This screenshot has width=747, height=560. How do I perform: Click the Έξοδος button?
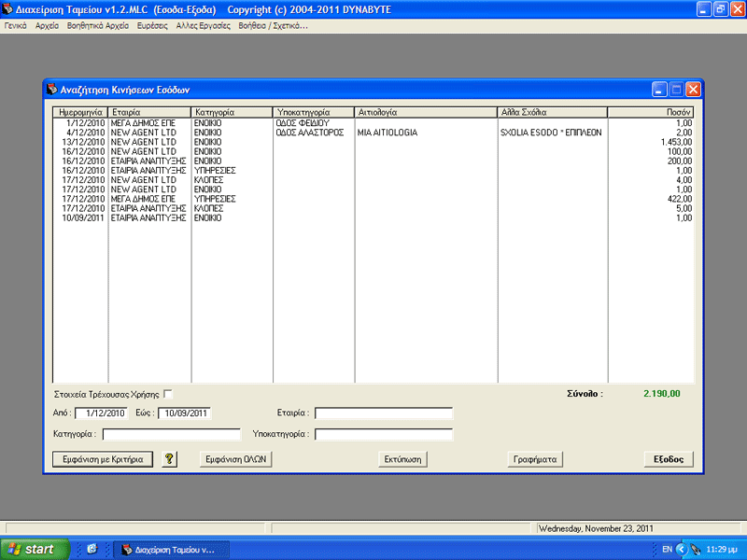(669, 459)
